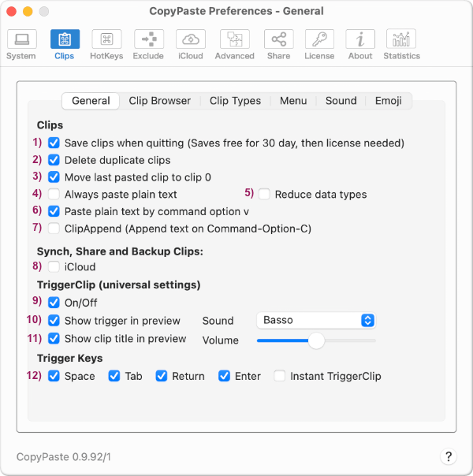
Task: Uncheck the Tab trigger key
Action: (114, 376)
